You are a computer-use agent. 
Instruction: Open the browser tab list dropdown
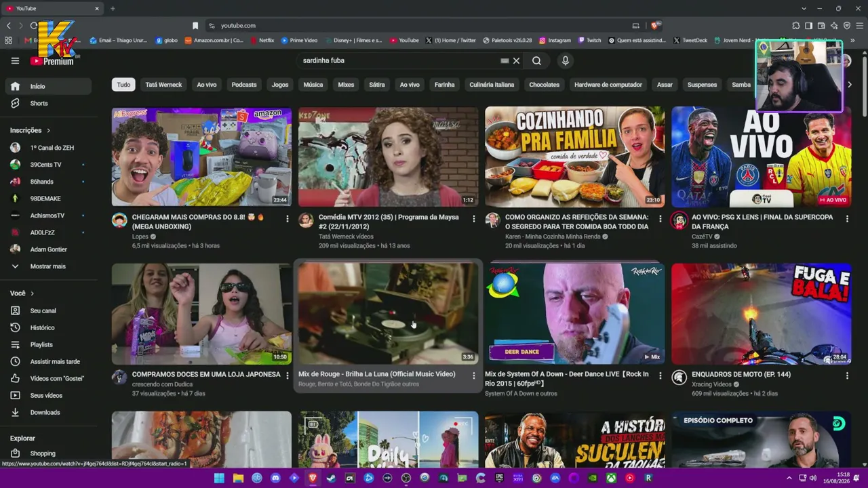point(804,8)
